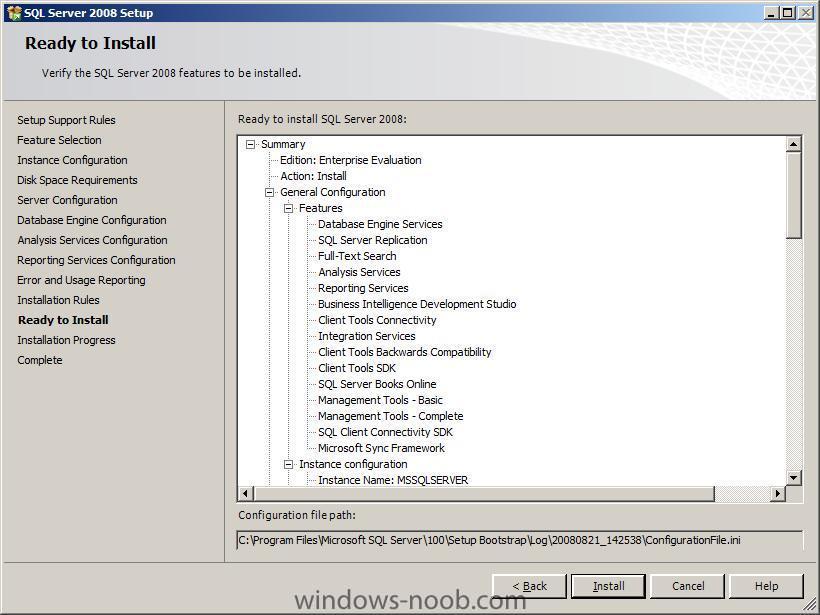Screen dimensions: 820x615
Task: Collapse the General Configuration node
Action: [269, 192]
